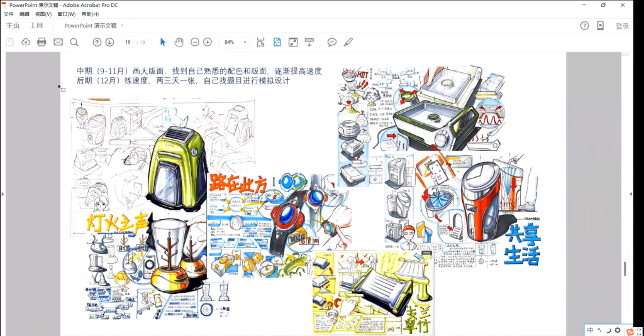Click the vertical scrollbar thumb
Screen dimensions: 644x336
625,268
